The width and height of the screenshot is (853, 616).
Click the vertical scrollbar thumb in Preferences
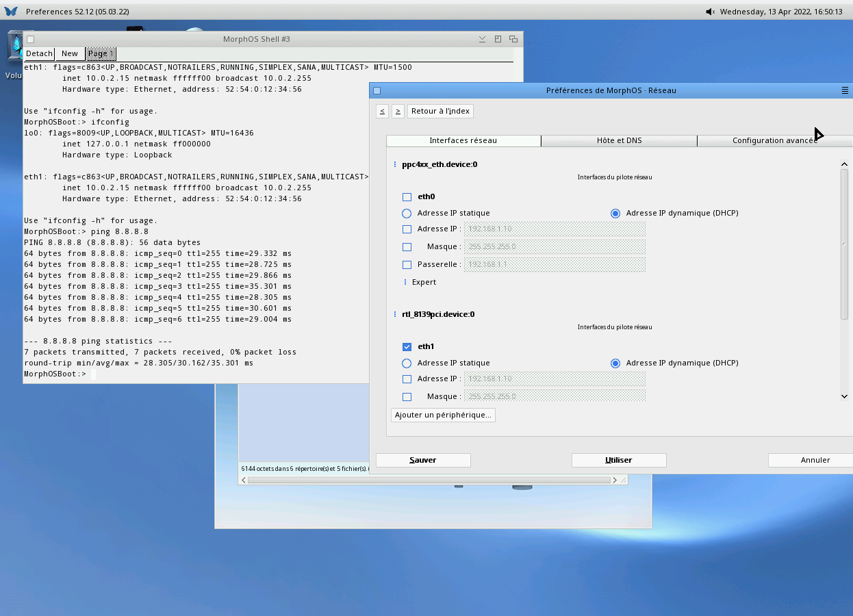(844, 244)
